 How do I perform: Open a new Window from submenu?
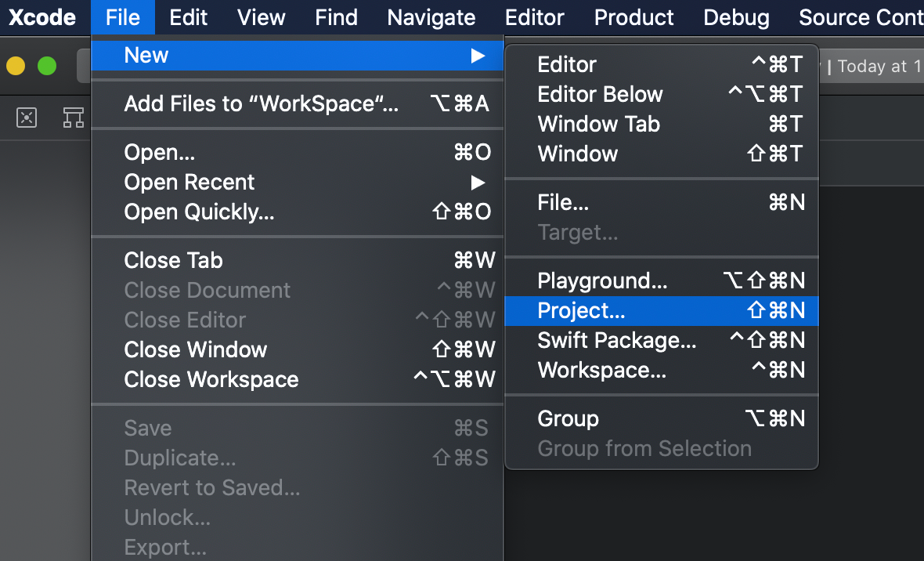coord(662,154)
